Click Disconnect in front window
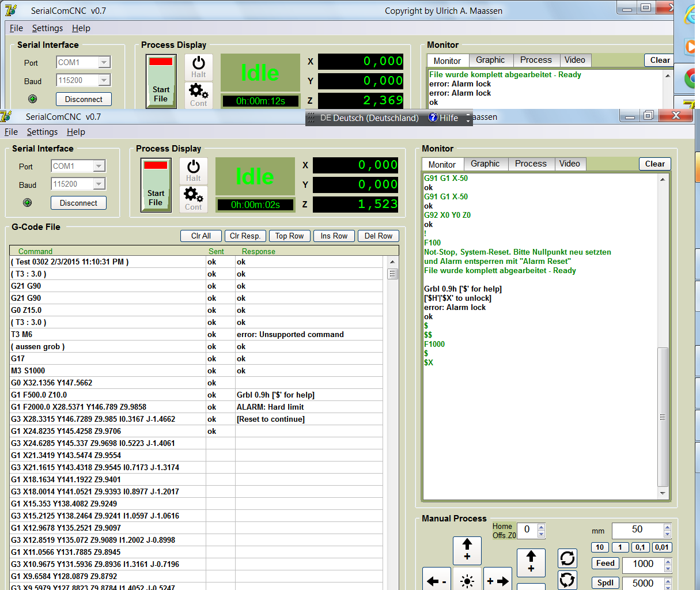Screen dimensions: 700x590 coord(78,203)
